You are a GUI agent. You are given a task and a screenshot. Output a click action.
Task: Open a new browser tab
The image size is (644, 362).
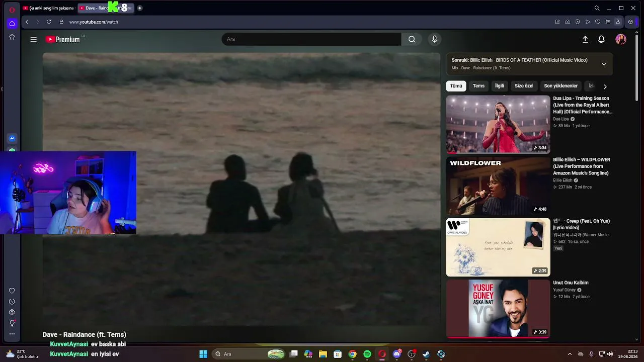(x=140, y=8)
